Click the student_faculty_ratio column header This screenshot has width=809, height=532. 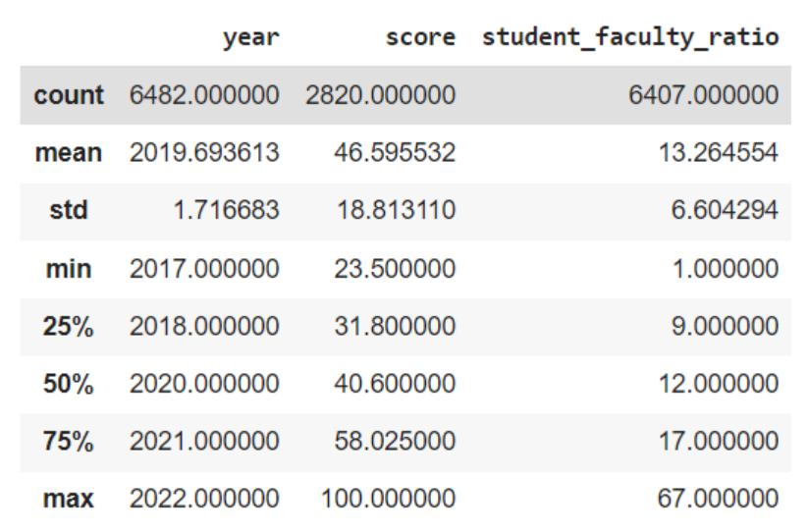[630, 37]
